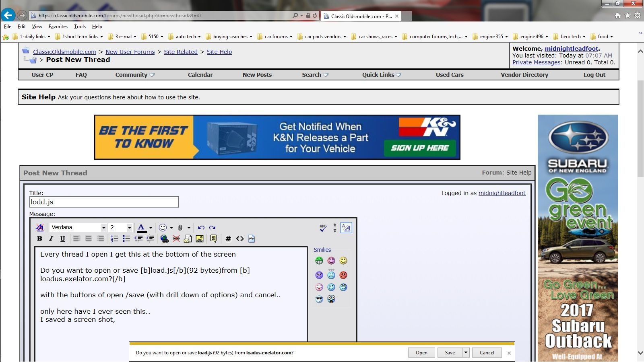Open the smilies dropdown in the toolbar
The height and width of the screenshot is (362, 644).
[x=171, y=228]
